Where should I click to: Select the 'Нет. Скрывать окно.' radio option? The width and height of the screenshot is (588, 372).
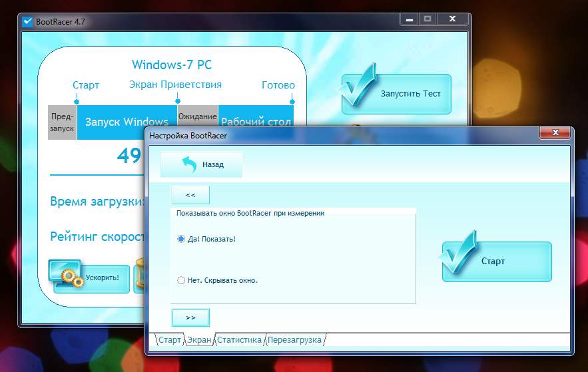click(x=181, y=280)
